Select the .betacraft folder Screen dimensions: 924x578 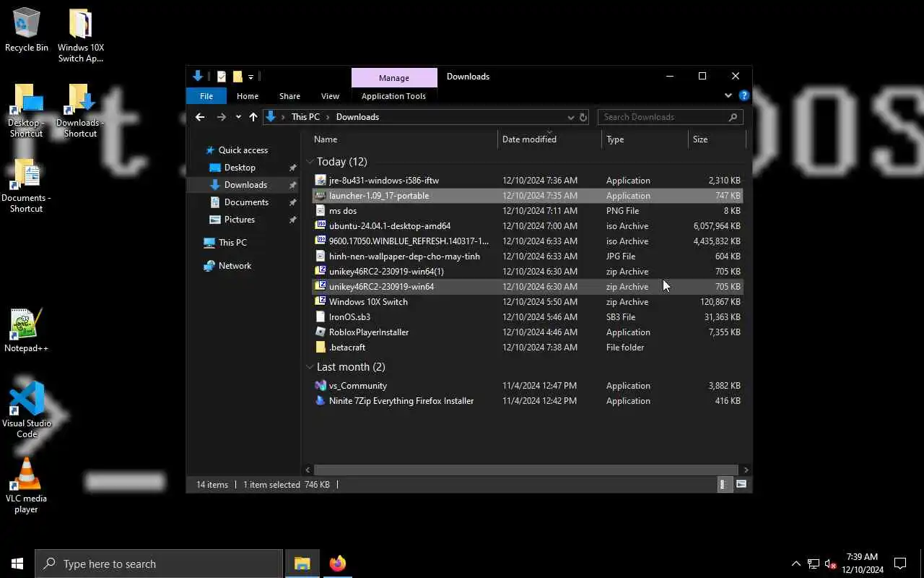pyautogui.click(x=527, y=348)
